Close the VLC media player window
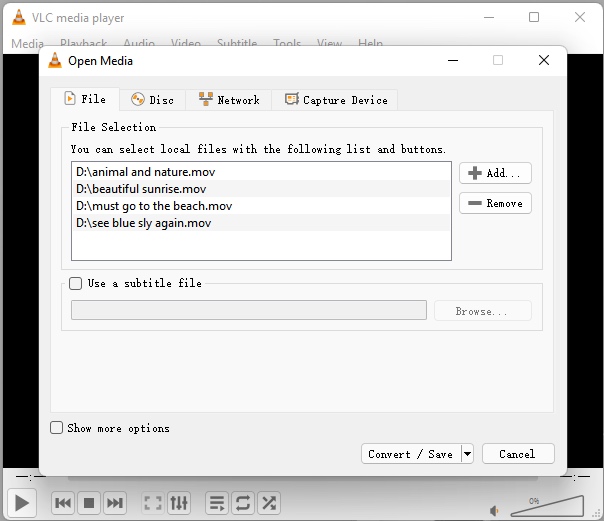The image size is (604, 521). [x=580, y=17]
